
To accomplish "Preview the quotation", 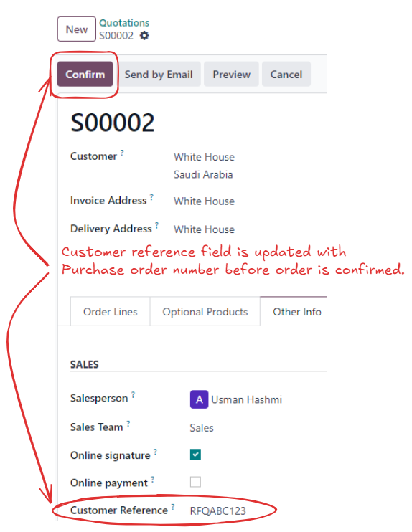I will pos(231,75).
